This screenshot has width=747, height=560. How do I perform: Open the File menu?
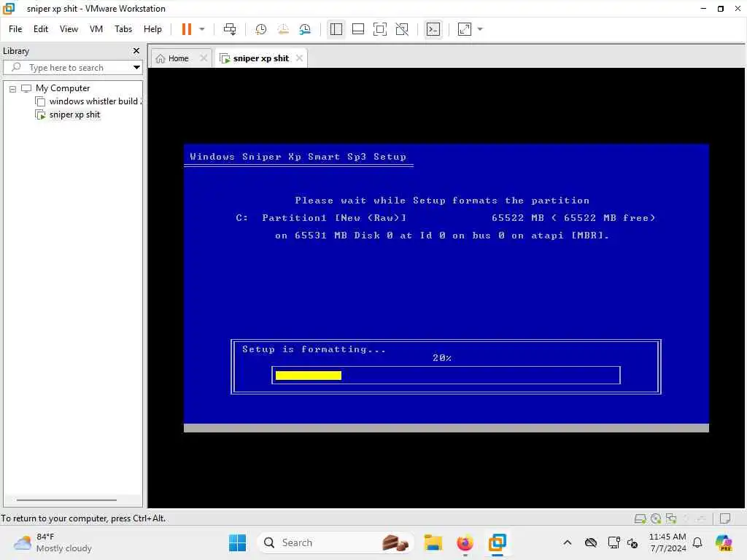[15, 29]
